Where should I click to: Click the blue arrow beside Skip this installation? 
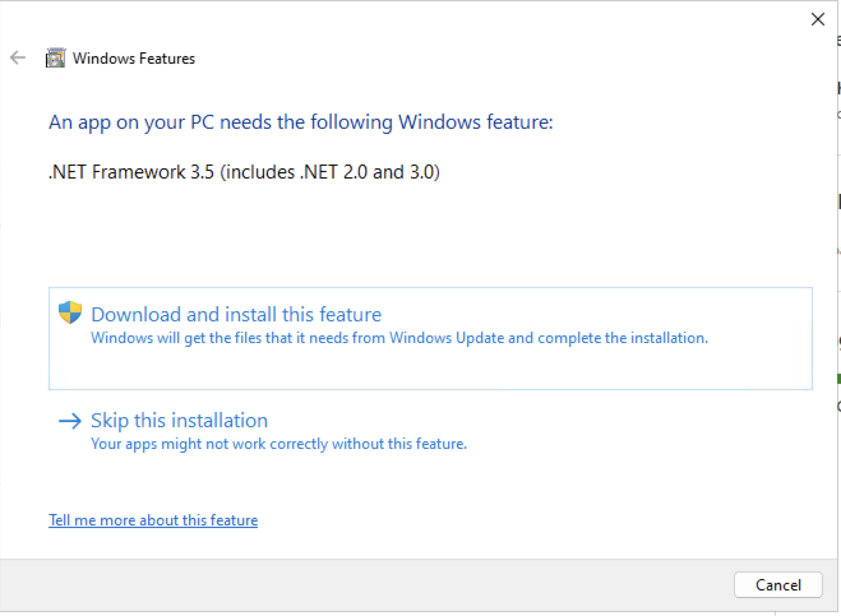pyautogui.click(x=70, y=421)
